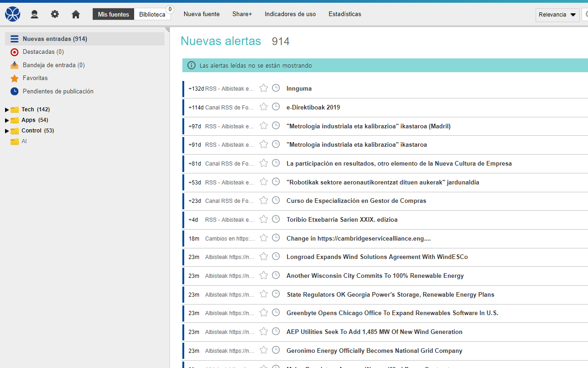Expand the Tech folder tree

pyautogui.click(x=7, y=109)
